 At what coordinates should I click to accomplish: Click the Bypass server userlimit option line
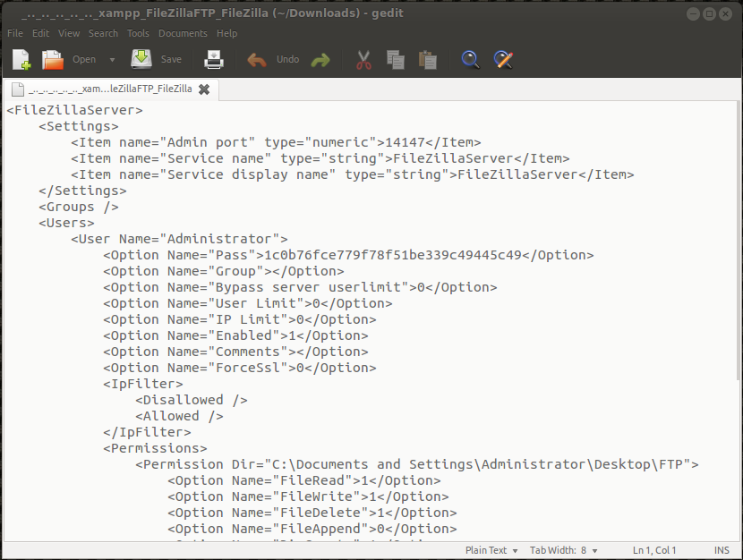pos(301,287)
